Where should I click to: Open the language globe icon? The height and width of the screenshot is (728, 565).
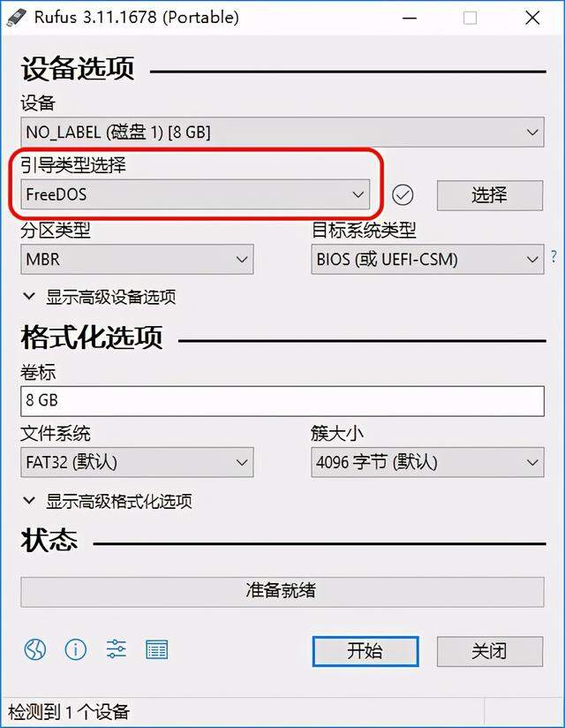tap(35, 649)
